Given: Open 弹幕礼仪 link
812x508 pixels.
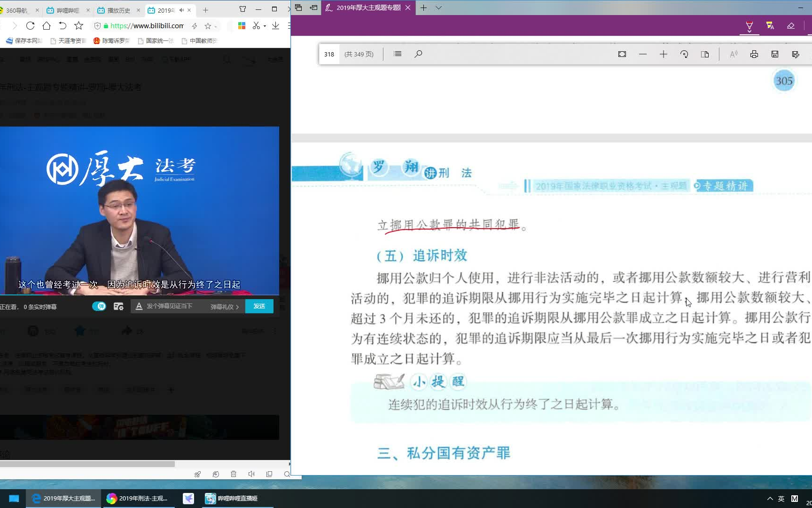Looking at the screenshot, I should tap(225, 307).
